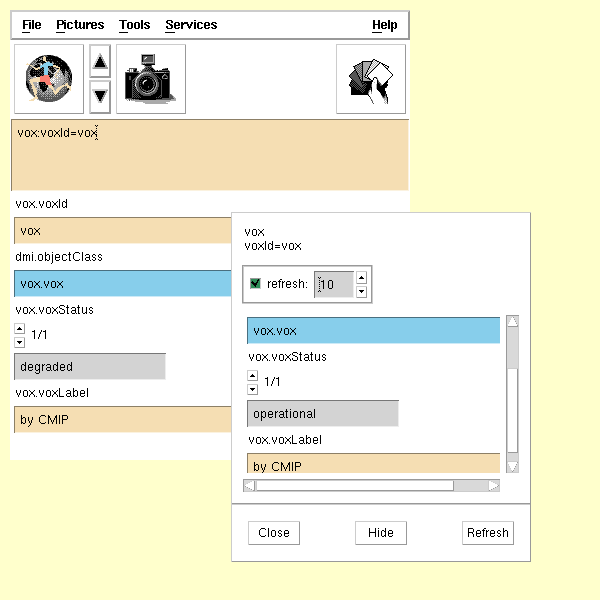Step down voxStatus value in dialog
Screen dimensions: 600x600
coord(253,390)
